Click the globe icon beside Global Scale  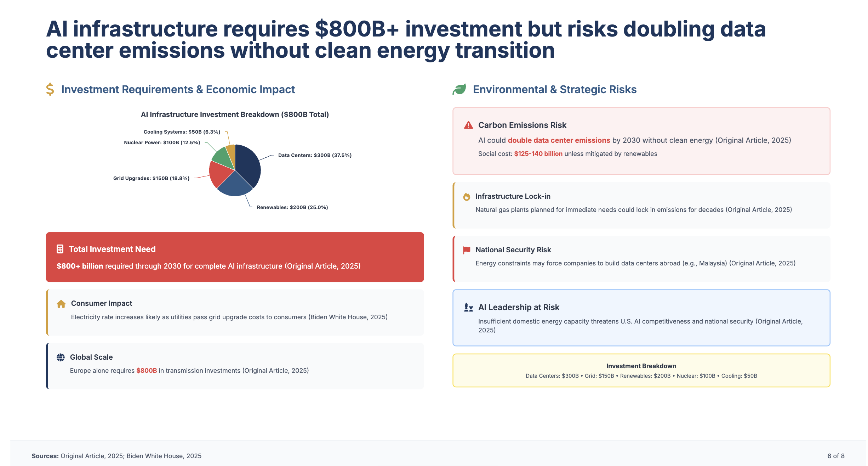tap(61, 357)
